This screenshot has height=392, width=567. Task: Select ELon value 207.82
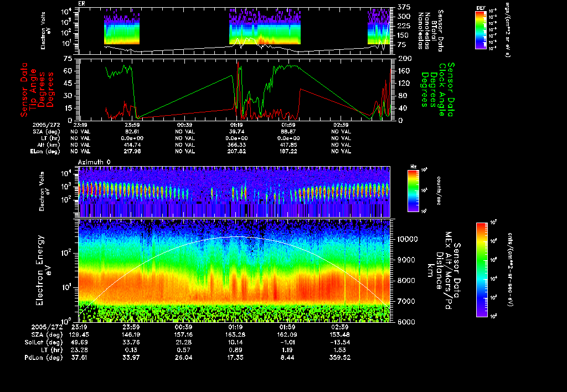point(236,152)
